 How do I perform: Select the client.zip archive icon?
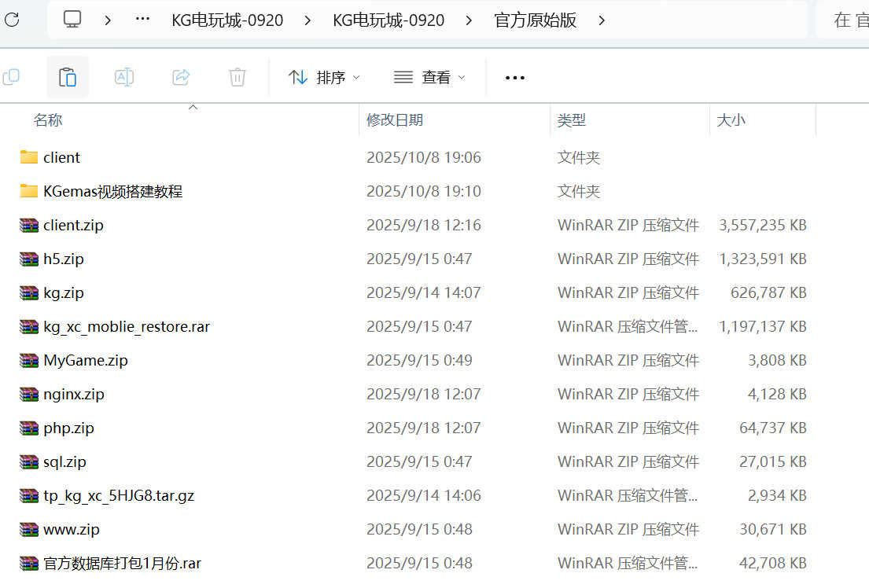(29, 226)
